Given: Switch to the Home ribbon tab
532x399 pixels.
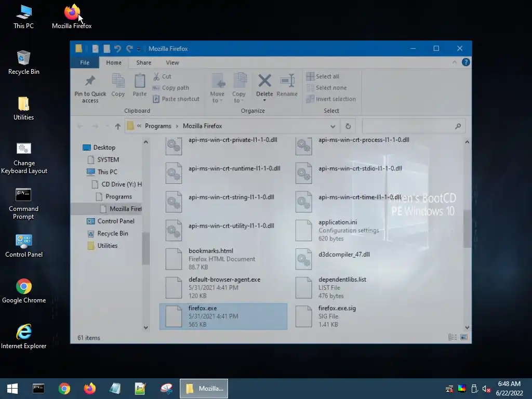Looking at the screenshot, I should pyautogui.click(x=114, y=62).
